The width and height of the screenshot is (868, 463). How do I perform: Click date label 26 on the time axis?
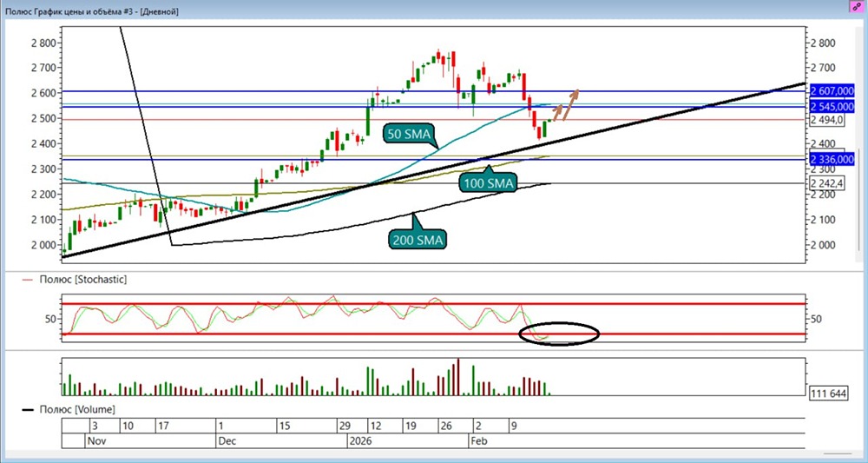pos(445,427)
